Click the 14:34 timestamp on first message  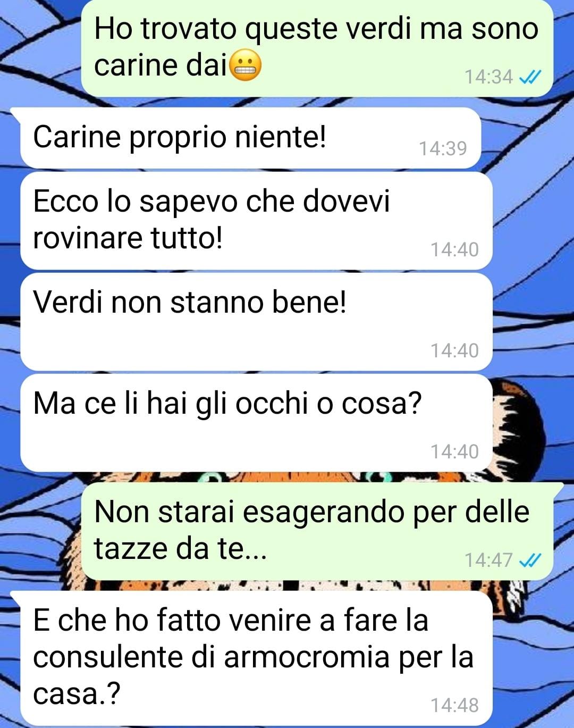coord(489,77)
